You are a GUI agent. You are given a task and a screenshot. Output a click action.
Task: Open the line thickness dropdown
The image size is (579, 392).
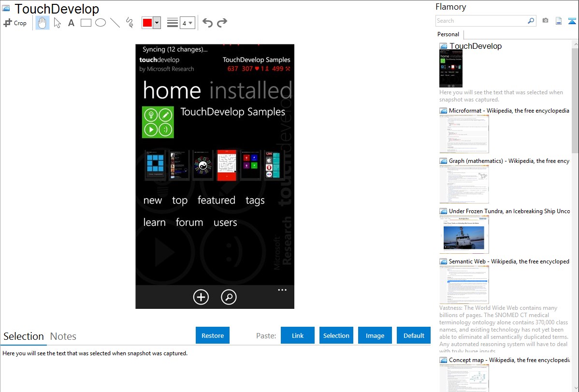(187, 23)
